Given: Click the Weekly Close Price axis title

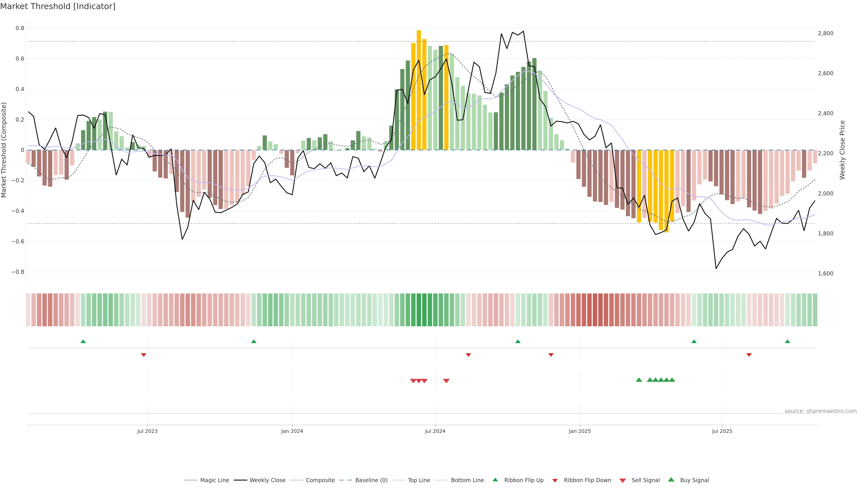Looking at the screenshot, I should coord(842,150).
